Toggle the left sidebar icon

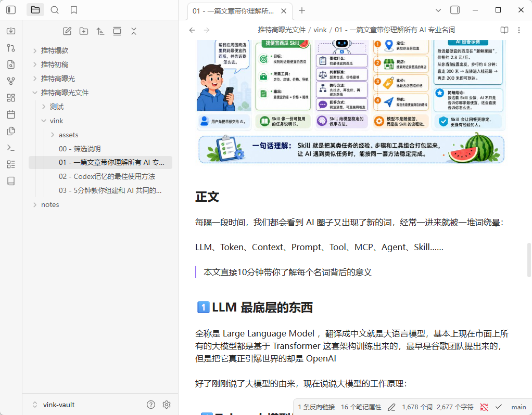(11, 10)
